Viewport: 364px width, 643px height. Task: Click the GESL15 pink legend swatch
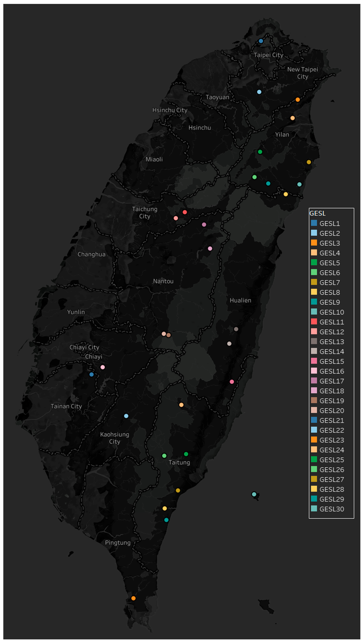pos(314,361)
